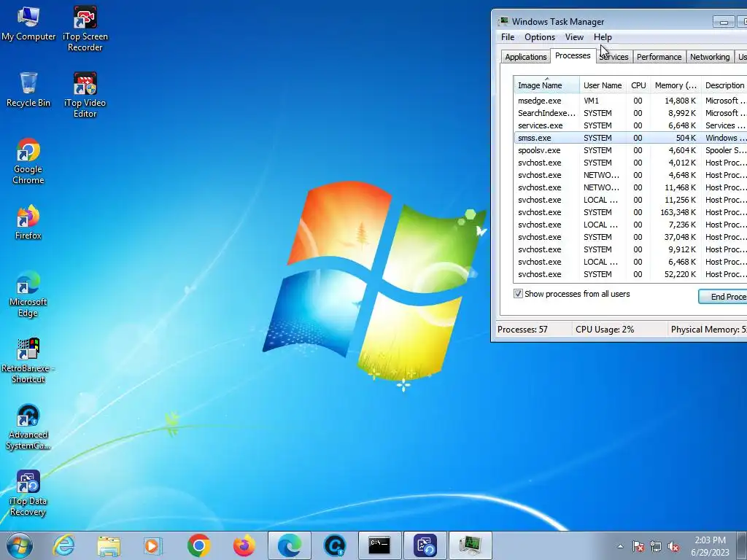Open the My Computer desktop icon
Image resolution: width=747 pixels, height=560 pixels.
[x=28, y=24]
